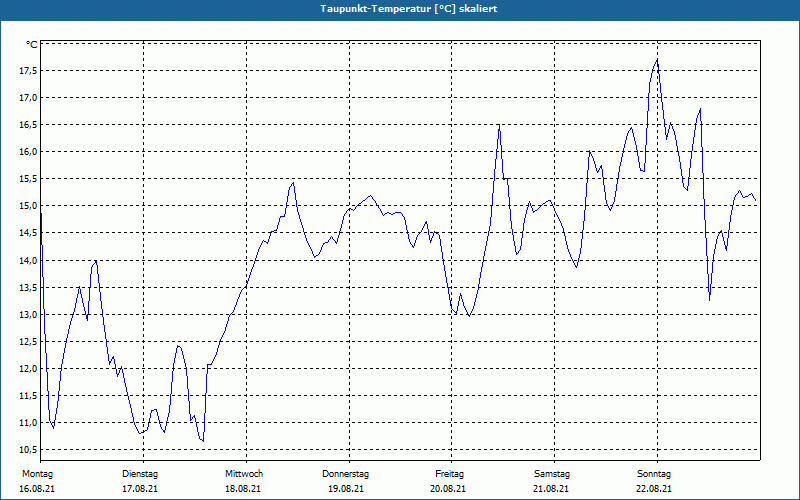This screenshot has width=800, height=500.
Task: Click the lowest curve point before Mittwoch
Action: [x=203, y=441]
